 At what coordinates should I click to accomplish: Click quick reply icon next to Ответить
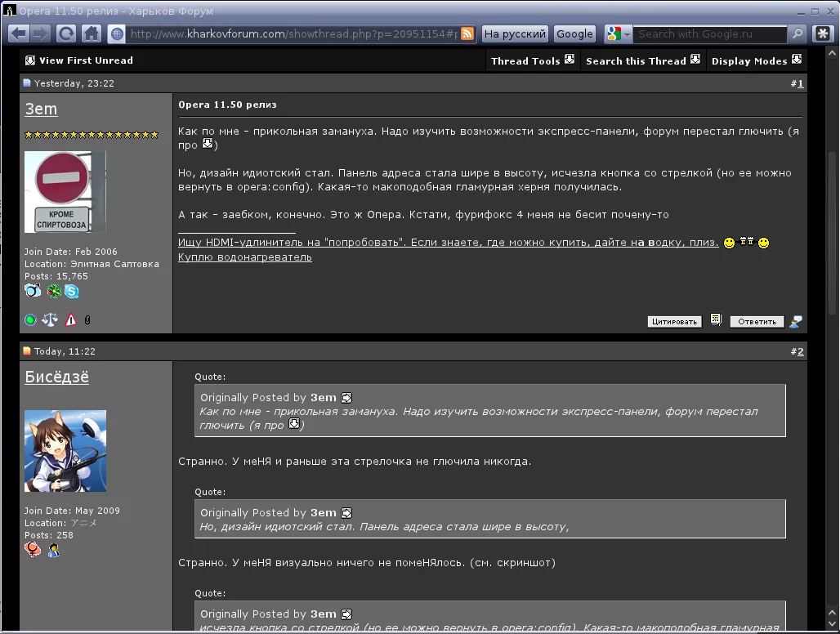(796, 321)
